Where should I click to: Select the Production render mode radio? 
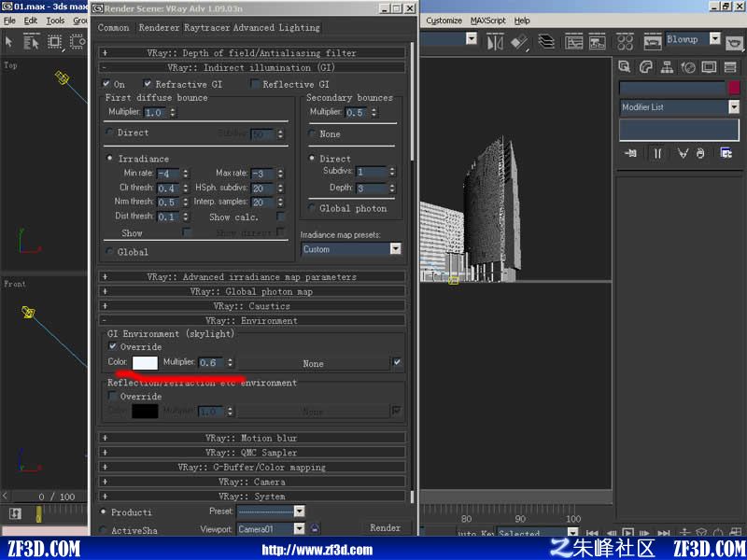(103, 511)
